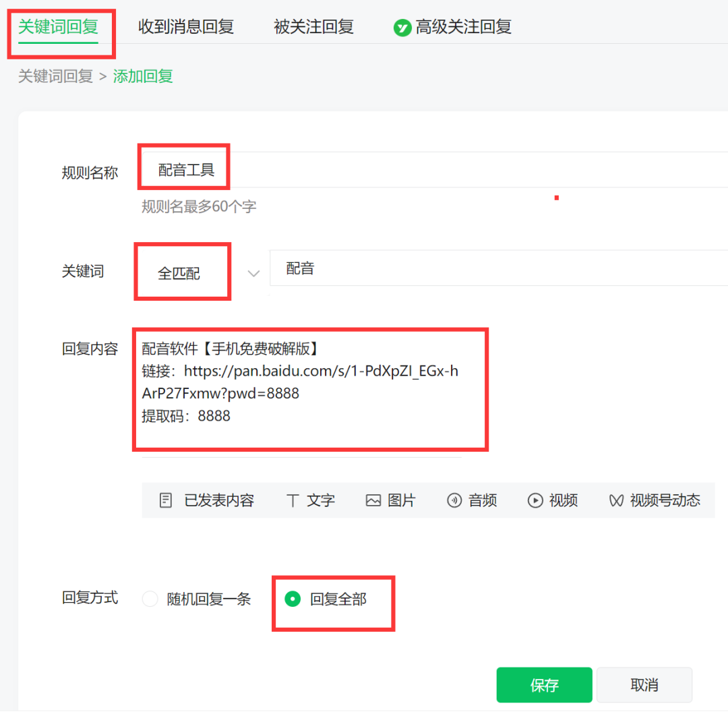Viewport: 728px width, 714px height.
Task: Expand the match type selector arrow
Action: (254, 273)
